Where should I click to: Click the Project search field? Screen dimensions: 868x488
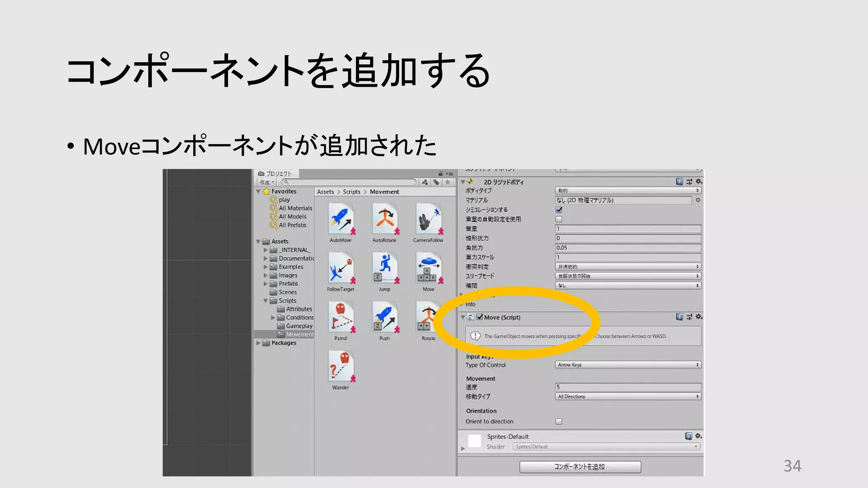348,182
